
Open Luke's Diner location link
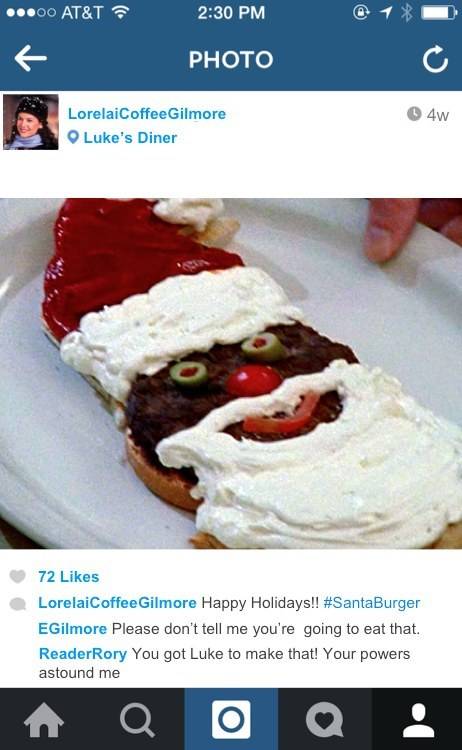[130, 138]
